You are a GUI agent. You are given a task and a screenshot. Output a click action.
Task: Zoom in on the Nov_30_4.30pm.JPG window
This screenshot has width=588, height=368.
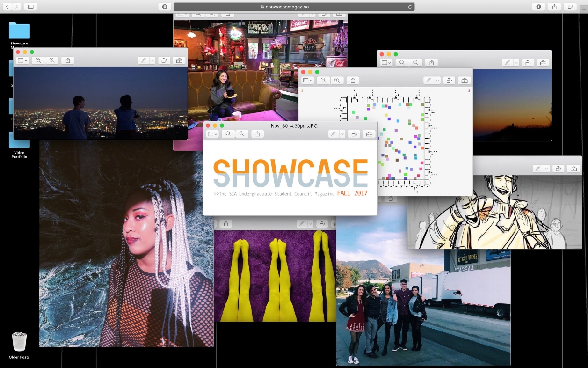(x=242, y=134)
